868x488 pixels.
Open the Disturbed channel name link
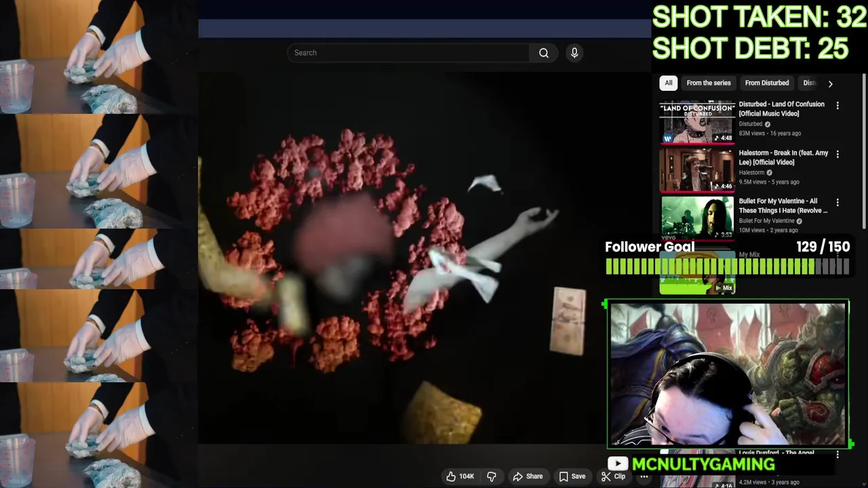[750, 124]
